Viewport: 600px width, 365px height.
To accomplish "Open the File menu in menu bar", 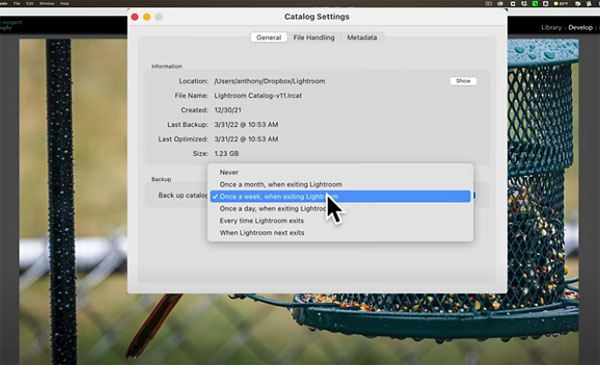I will 17,3.
